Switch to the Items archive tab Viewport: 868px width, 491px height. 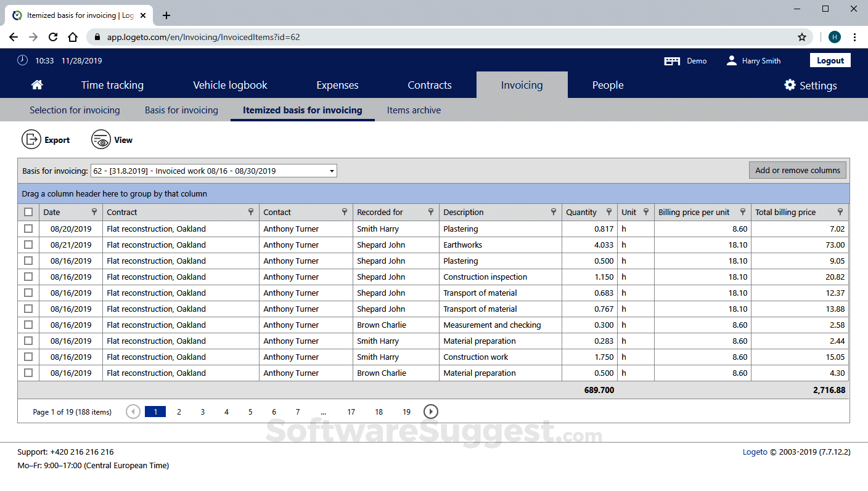pos(414,110)
